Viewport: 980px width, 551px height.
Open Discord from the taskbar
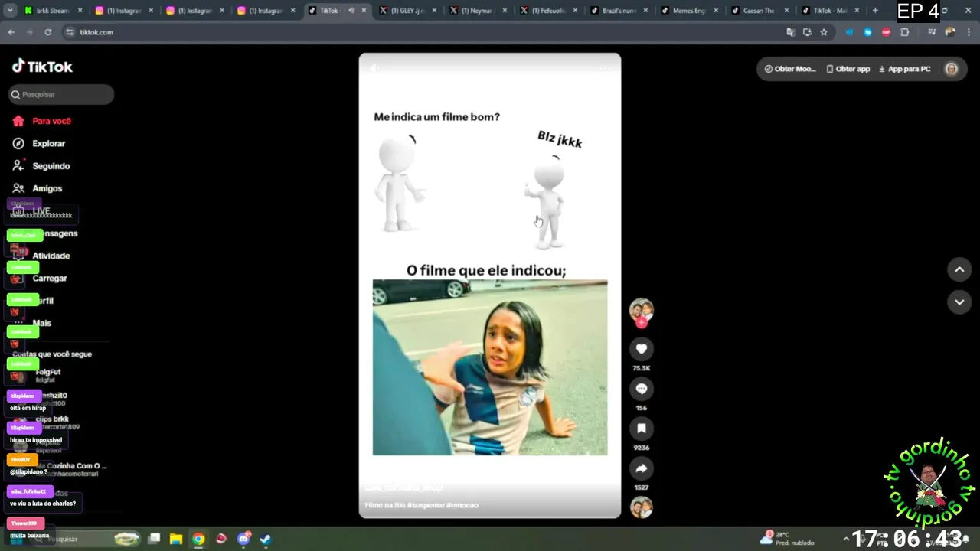point(243,539)
